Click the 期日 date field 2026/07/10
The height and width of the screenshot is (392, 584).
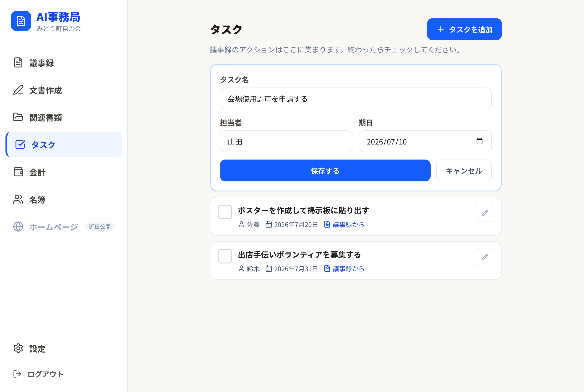pyautogui.click(x=425, y=141)
